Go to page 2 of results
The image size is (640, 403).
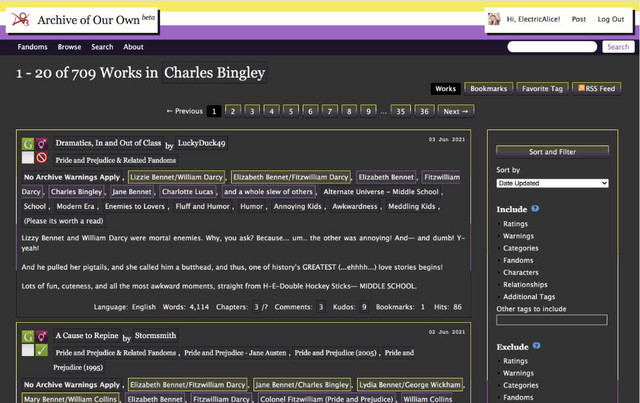[x=233, y=111]
